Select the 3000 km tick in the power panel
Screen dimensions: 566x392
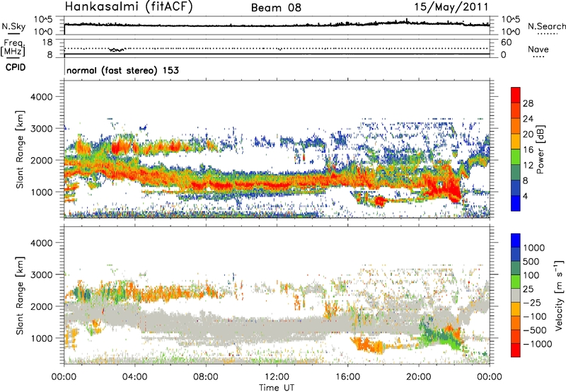coord(41,129)
